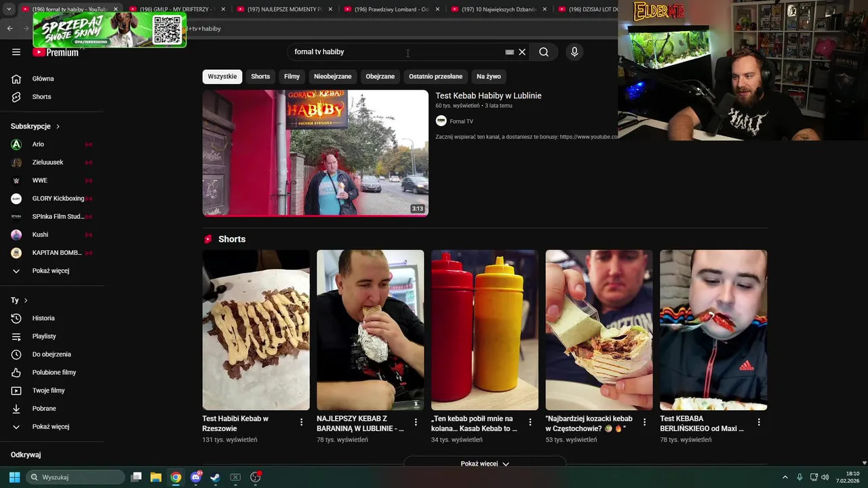Screen dimensions: 868x488
Task: Open options menu for 'Test KEBABA BERLIŃSKIEGO' short
Action: pos(759,422)
